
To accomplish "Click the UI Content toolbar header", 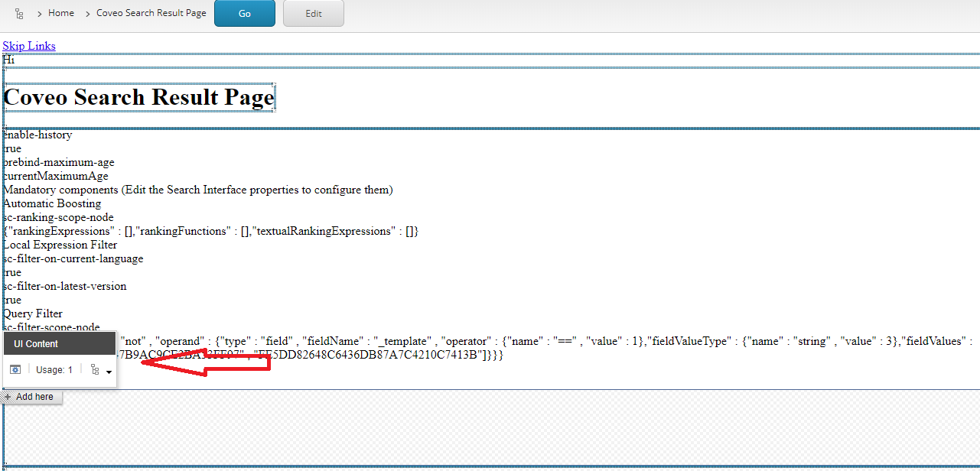I will point(60,344).
